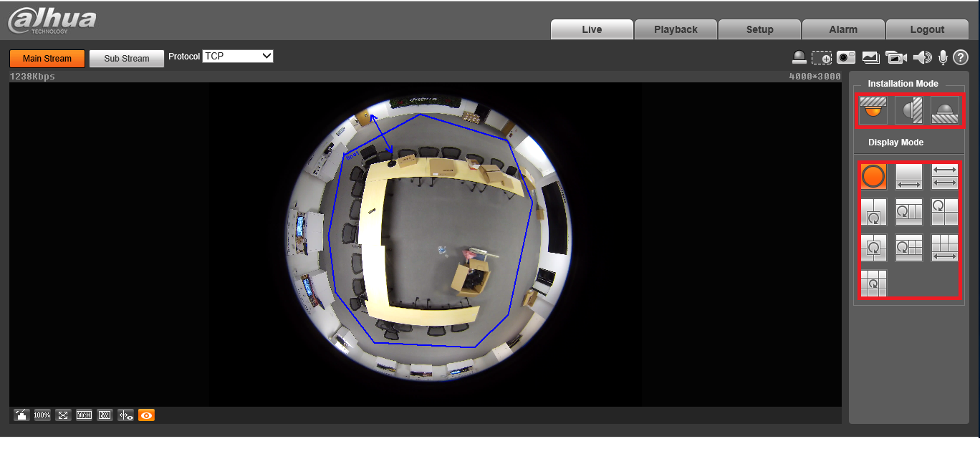Click the triple snapshot pictures icon
This screenshot has height=464, width=980.
[x=870, y=57]
